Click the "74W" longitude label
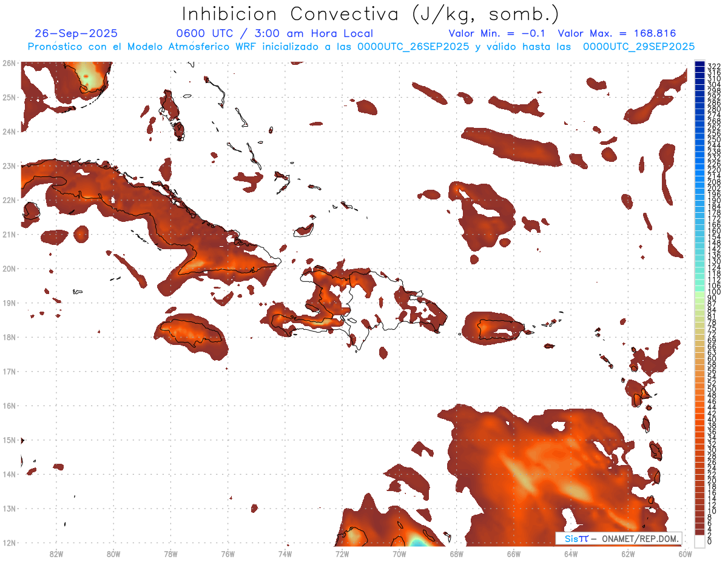728x562 pixels. (285, 554)
